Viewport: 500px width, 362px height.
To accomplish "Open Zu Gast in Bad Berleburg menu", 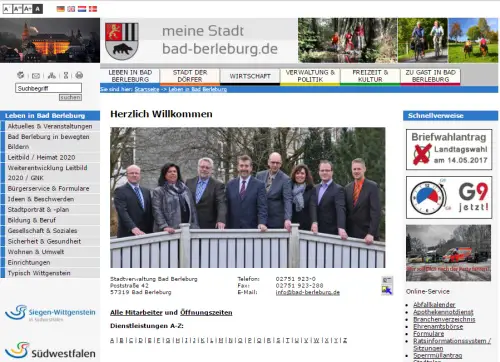I will (430, 76).
